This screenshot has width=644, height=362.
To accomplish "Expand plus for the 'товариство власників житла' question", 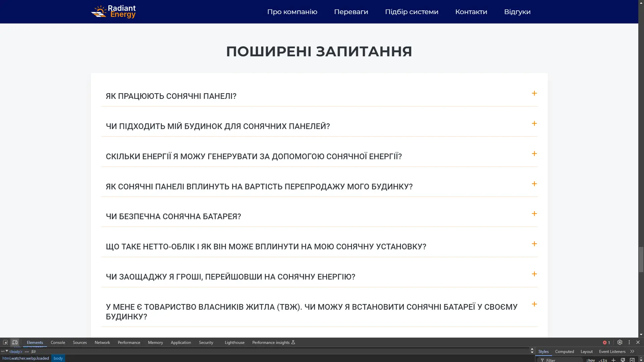I will (x=534, y=304).
